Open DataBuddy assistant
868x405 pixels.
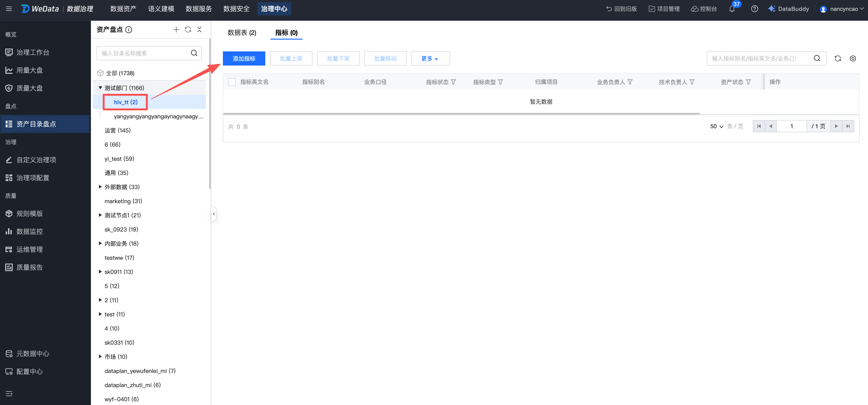pyautogui.click(x=788, y=9)
